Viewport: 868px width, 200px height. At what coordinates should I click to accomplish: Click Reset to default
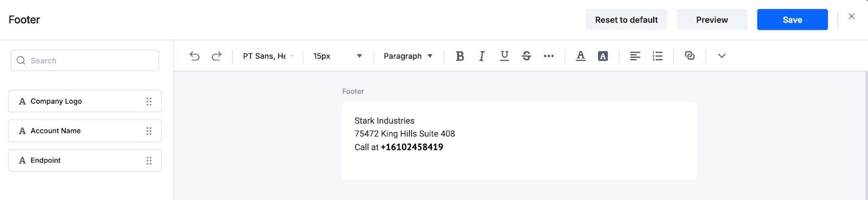pyautogui.click(x=626, y=20)
